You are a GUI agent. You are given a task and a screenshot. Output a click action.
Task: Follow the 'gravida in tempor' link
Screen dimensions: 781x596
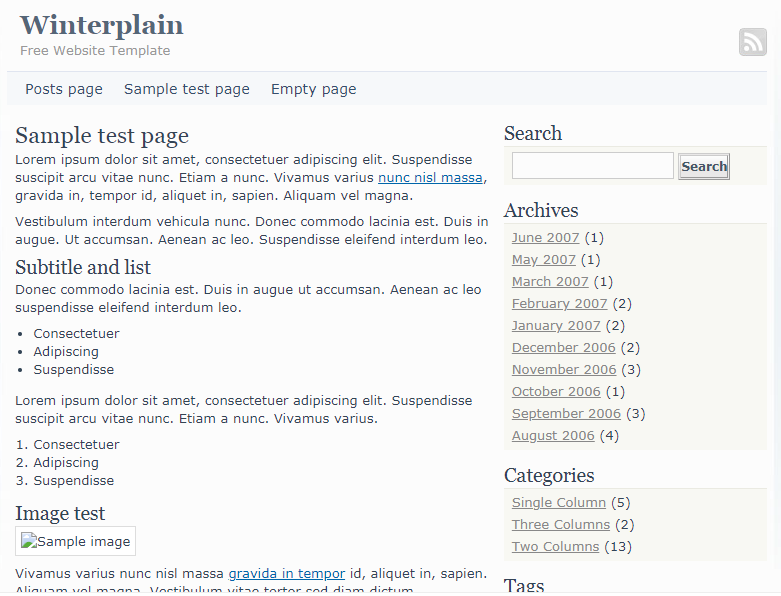[287, 574]
